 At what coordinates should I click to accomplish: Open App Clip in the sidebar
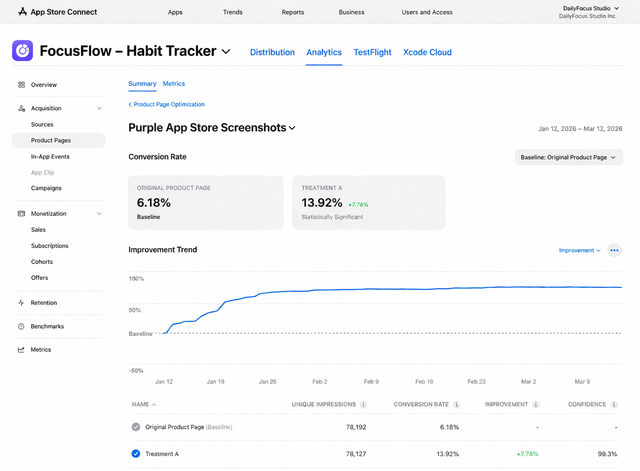pyautogui.click(x=42, y=173)
